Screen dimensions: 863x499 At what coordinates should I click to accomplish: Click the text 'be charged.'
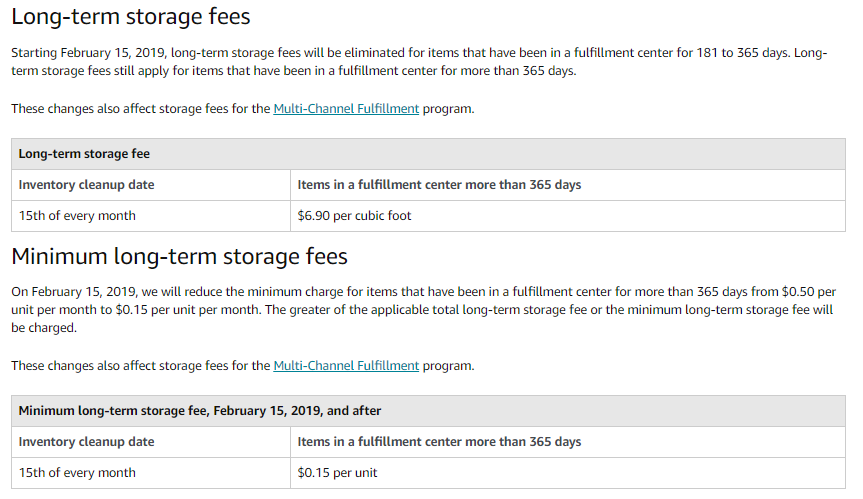(x=44, y=328)
